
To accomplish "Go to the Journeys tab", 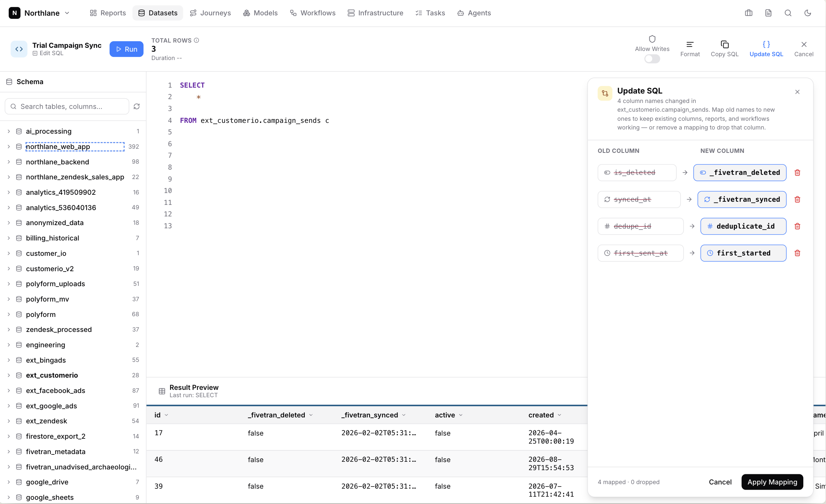I will click(x=211, y=13).
